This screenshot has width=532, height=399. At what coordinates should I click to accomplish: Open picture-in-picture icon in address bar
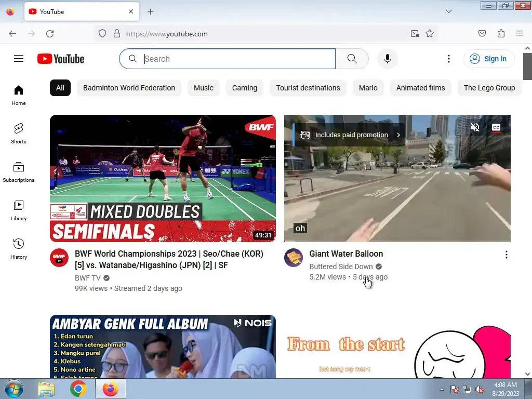point(415,34)
